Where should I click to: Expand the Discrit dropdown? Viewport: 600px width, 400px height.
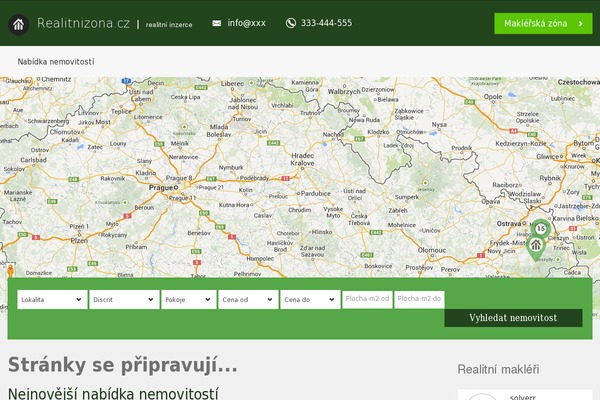click(x=124, y=299)
